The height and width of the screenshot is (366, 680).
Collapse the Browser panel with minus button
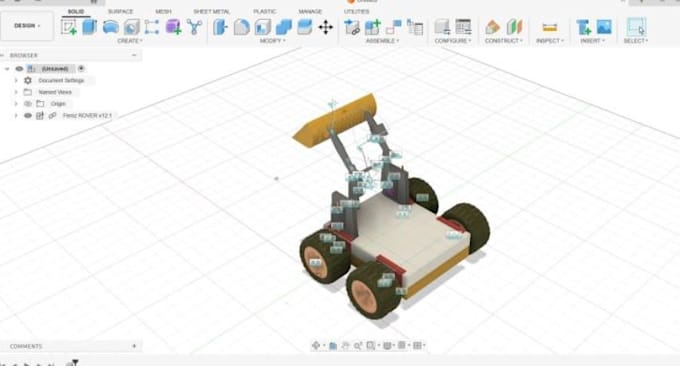pyautogui.click(x=134, y=55)
